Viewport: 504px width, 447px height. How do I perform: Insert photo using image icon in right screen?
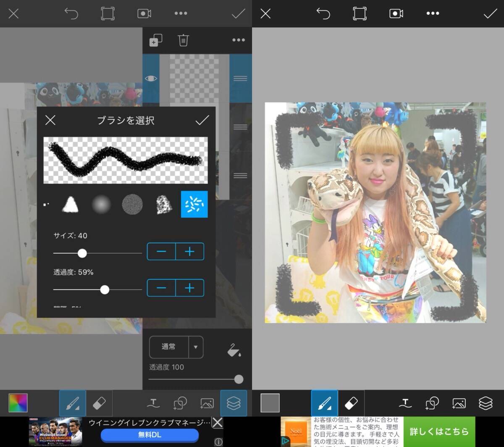(459, 403)
